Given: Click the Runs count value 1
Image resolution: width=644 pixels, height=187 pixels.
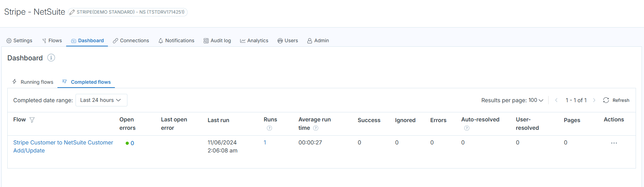Looking at the screenshot, I should point(265,143).
